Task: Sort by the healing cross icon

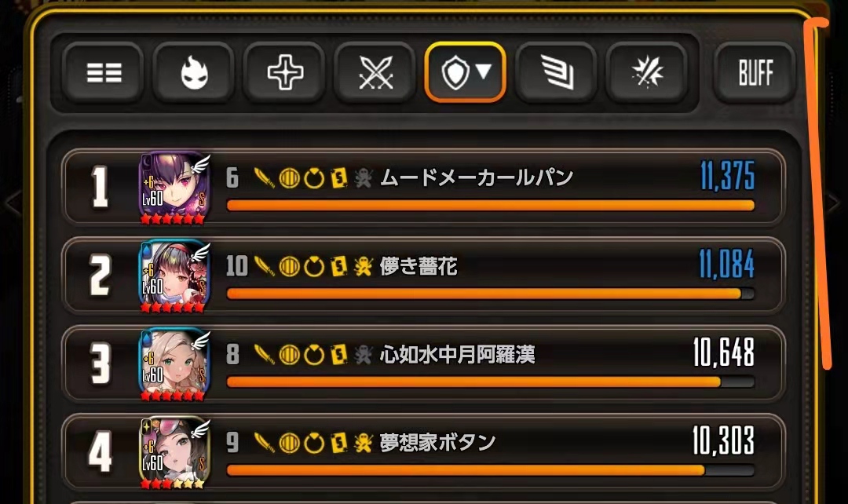Action: [x=284, y=72]
